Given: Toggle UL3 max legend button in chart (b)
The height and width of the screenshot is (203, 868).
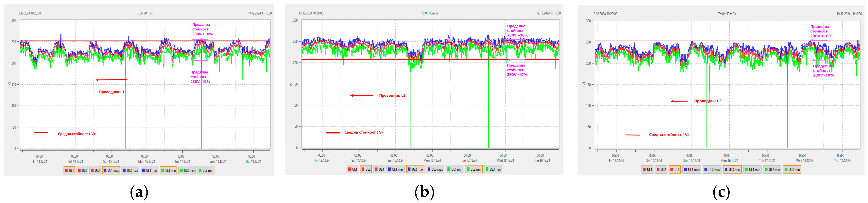Looking at the screenshot, I should (x=435, y=169).
